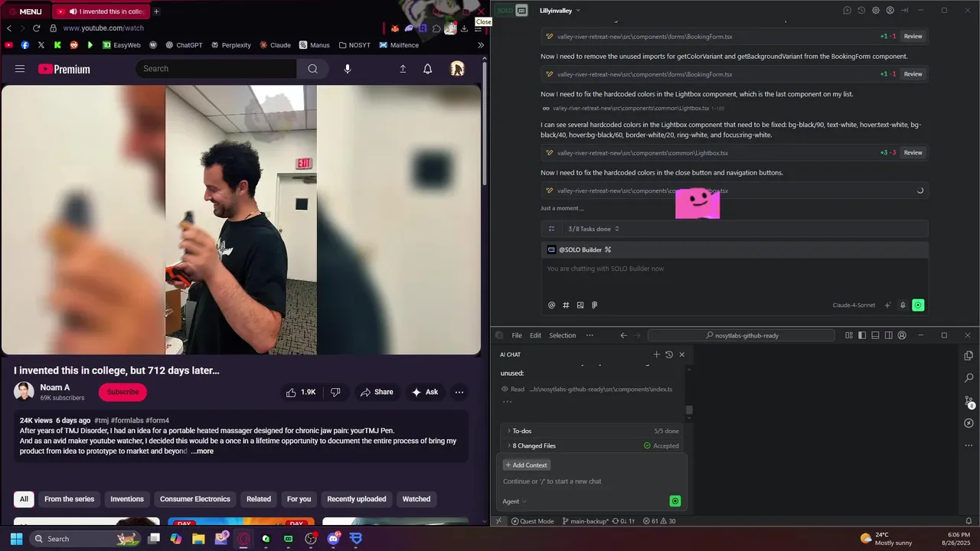The height and width of the screenshot is (551, 980).
Task: Insert # context in SOLO Builder chat
Action: pos(566,305)
